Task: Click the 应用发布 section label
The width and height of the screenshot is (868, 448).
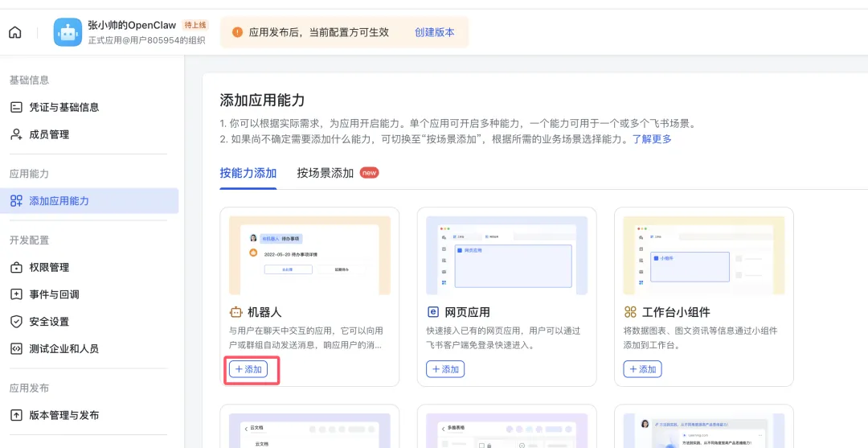Action: 30,388
